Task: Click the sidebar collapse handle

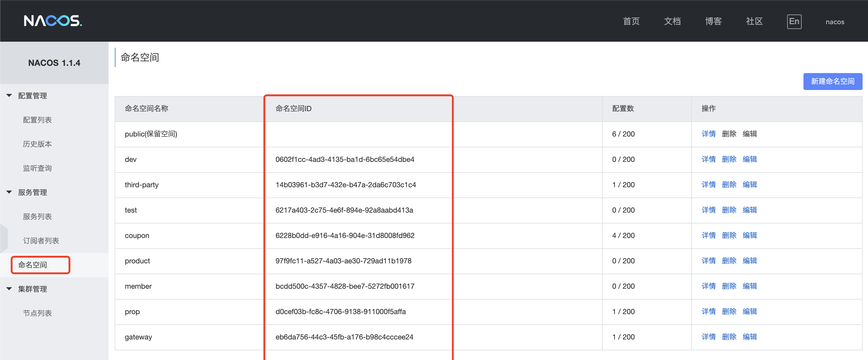Action: pos(4,238)
